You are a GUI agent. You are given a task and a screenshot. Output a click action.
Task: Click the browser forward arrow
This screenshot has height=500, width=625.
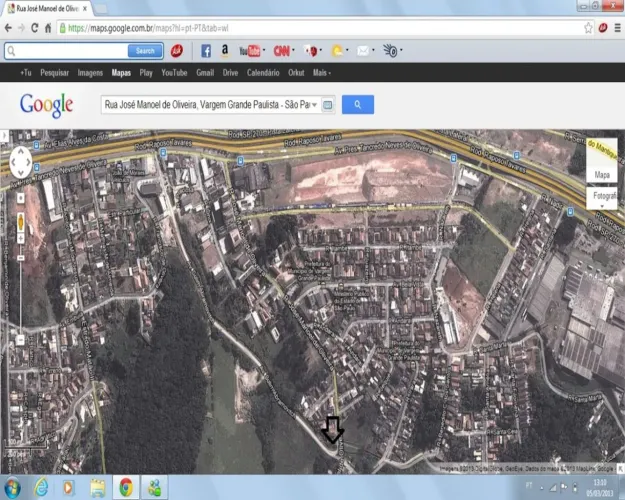[x=21, y=28]
